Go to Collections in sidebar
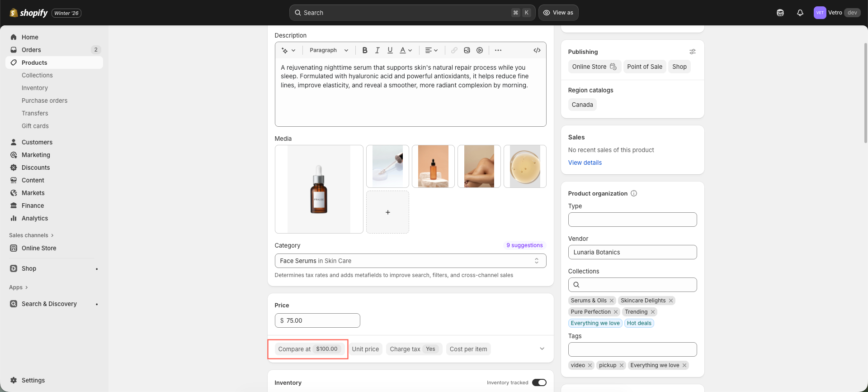The height and width of the screenshot is (392, 868). [x=37, y=75]
